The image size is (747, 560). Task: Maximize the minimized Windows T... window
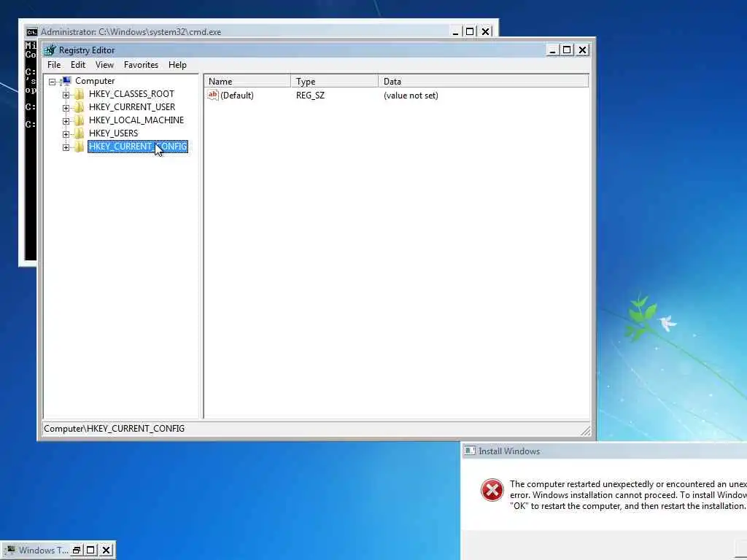(90, 550)
